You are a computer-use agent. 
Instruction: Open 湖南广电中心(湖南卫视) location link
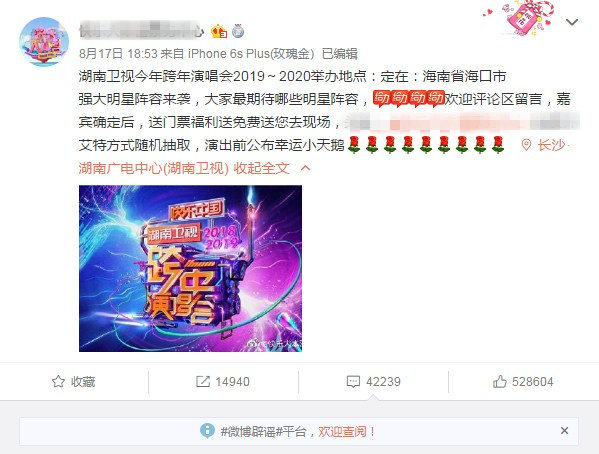154,168
